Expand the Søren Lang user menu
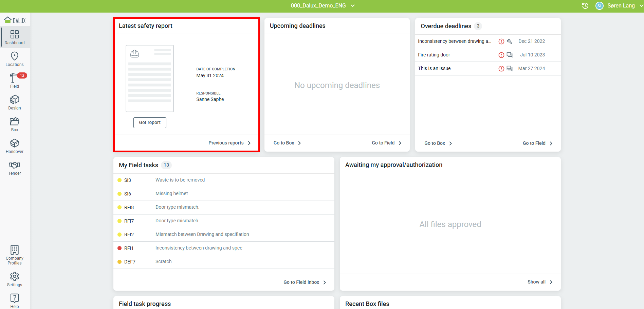644x309 pixels. tap(620, 6)
